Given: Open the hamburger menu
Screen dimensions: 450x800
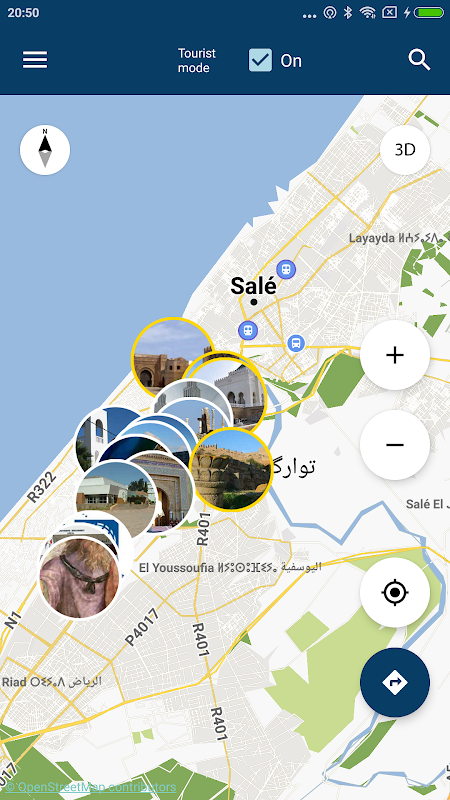Looking at the screenshot, I should point(35,60).
